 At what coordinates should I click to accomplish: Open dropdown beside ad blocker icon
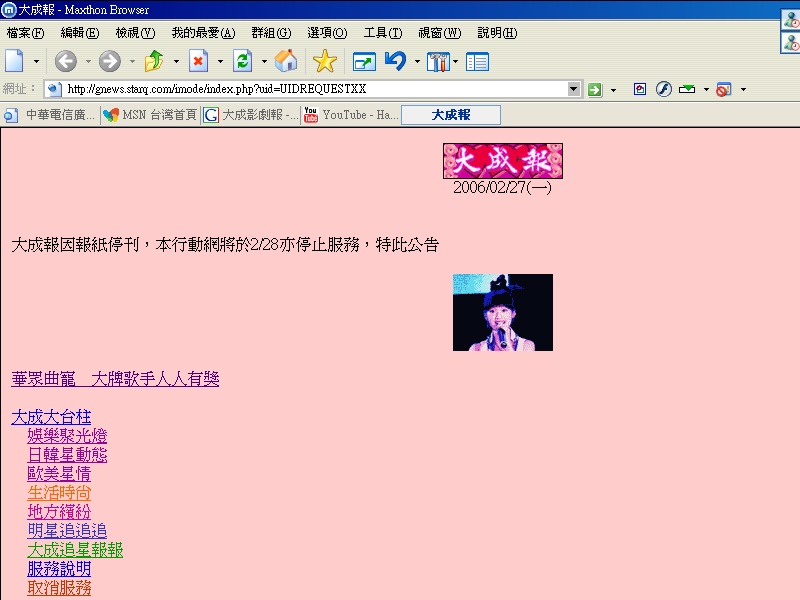743,90
